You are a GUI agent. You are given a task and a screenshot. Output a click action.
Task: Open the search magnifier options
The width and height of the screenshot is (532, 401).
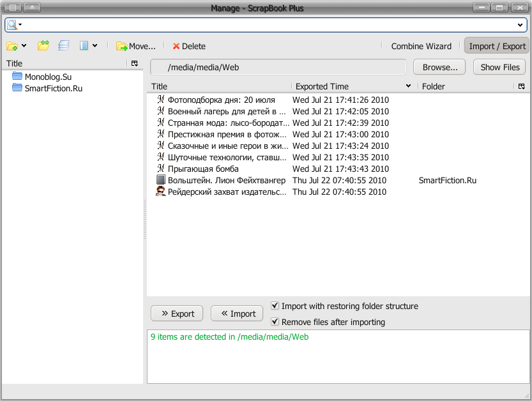[14, 25]
